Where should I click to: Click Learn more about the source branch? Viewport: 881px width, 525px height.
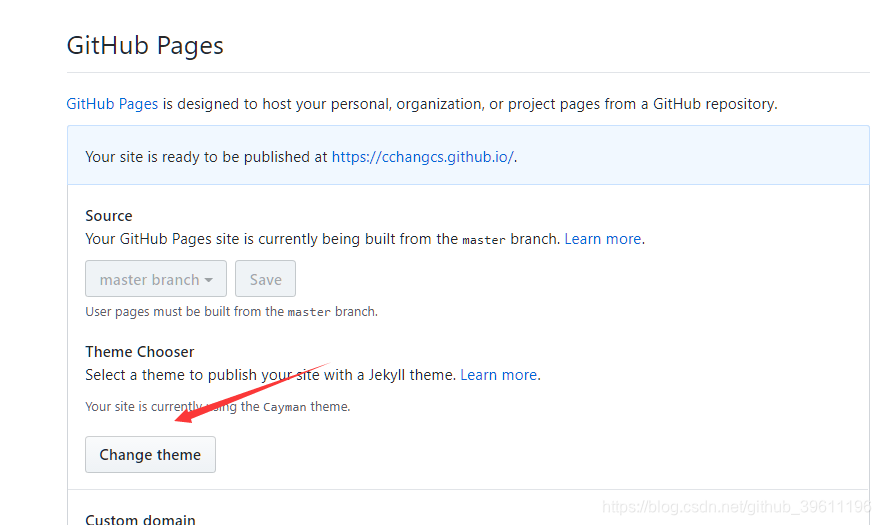point(602,239)
